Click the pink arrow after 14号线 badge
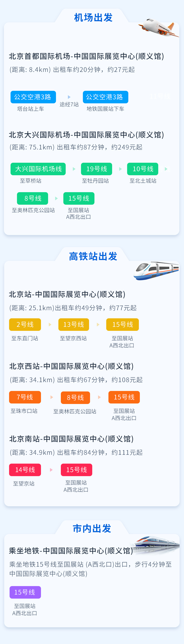 (x=51, y=470)
